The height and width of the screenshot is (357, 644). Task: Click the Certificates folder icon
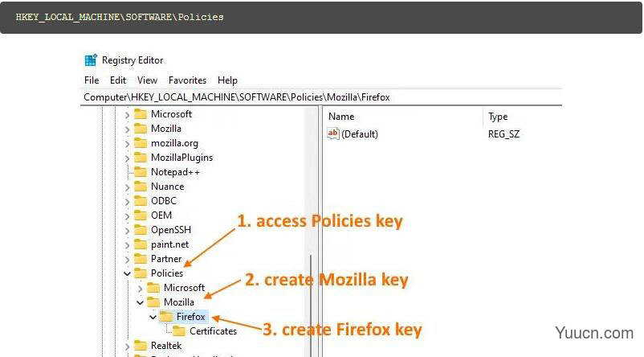[179, 331]
